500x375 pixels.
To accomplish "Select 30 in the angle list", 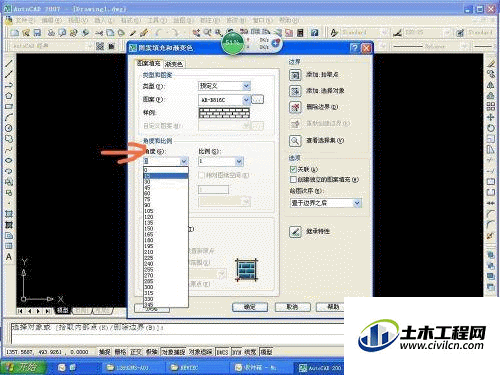I will (166, 182).
